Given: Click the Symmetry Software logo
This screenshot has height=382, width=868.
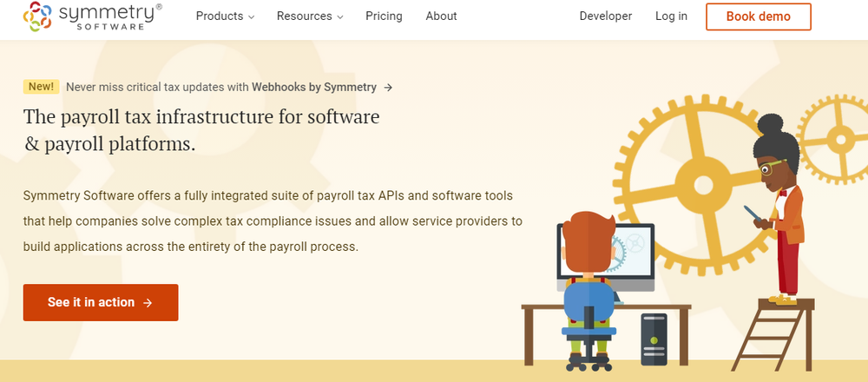Looking at the screenshot, I should click(93, 16).
